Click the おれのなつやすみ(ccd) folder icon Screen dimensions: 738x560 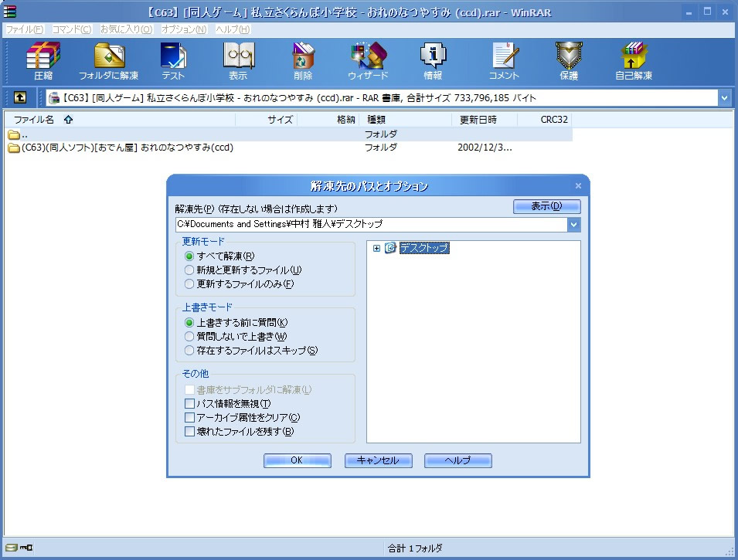(14, 148)
